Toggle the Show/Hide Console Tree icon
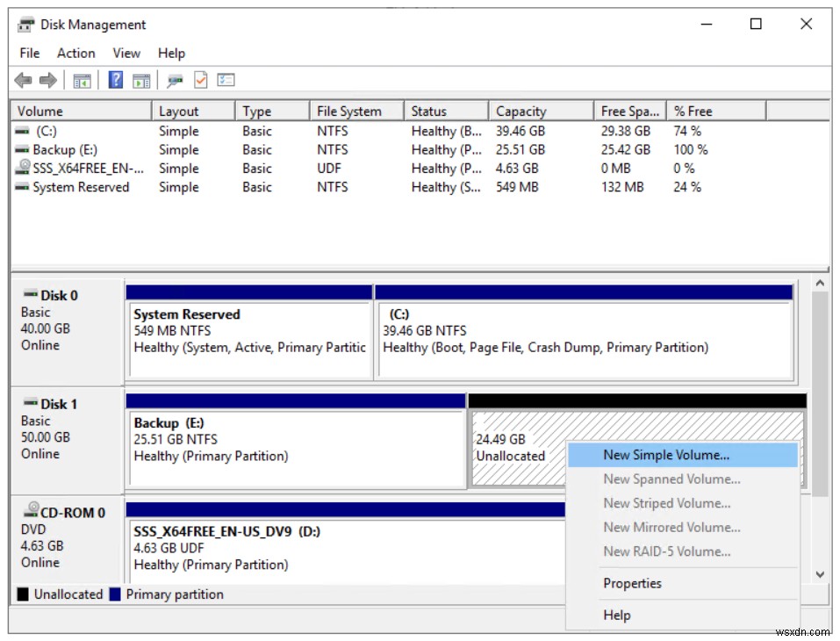This screenshot has width=840, height=641. 82,80
